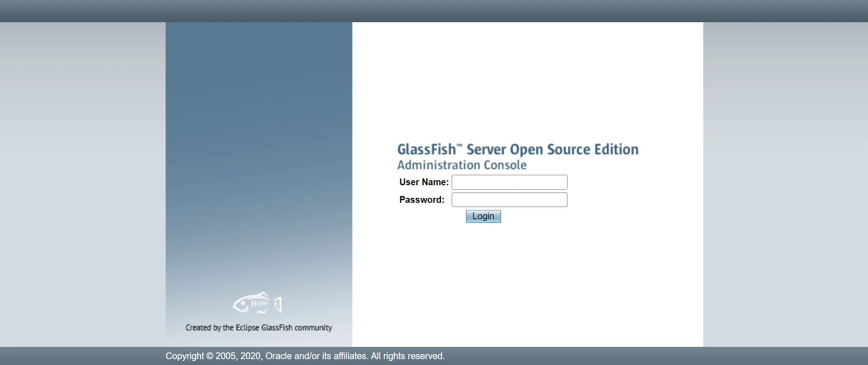Click the Oracle copyright notice in footer

pos(305,356)
